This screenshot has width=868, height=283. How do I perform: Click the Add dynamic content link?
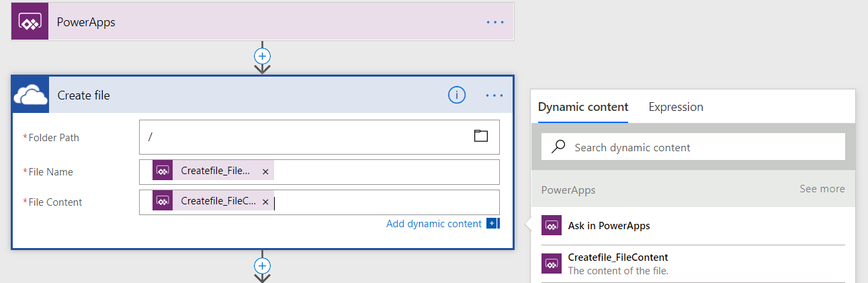pos(434,224)
